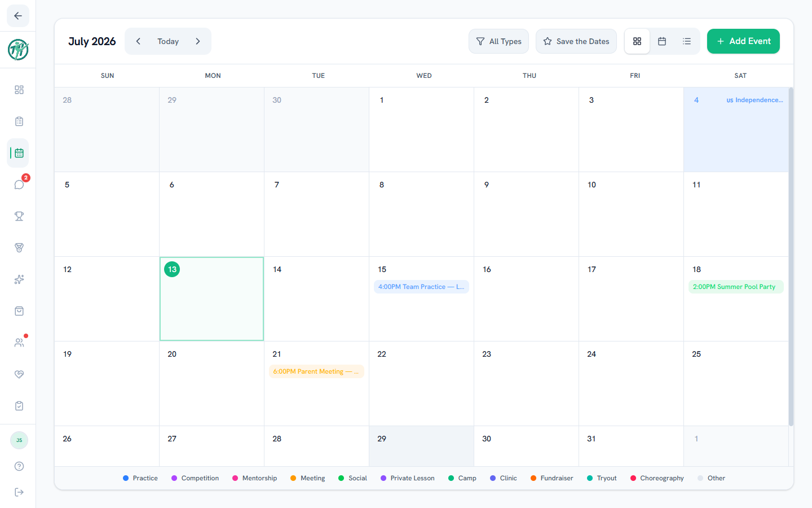Click the Fundraiser legend label
The image size is (812, 508).
[x=557, y=478]
